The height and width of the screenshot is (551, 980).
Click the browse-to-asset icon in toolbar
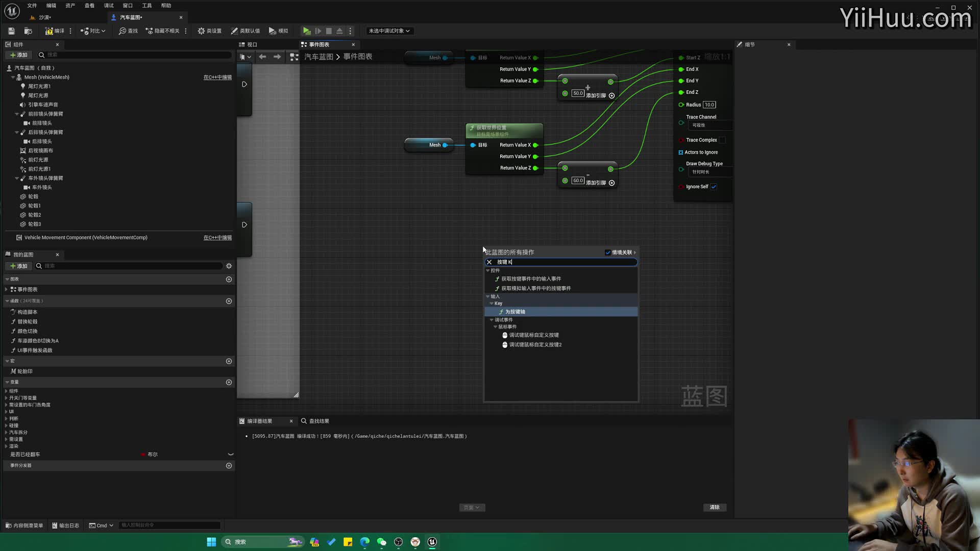click(x=28, y=31)
